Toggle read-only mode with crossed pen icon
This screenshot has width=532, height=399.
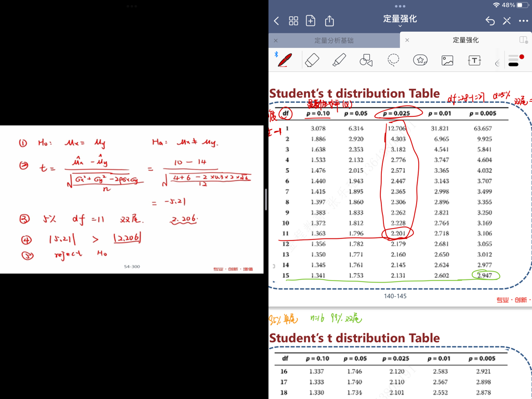507,21
